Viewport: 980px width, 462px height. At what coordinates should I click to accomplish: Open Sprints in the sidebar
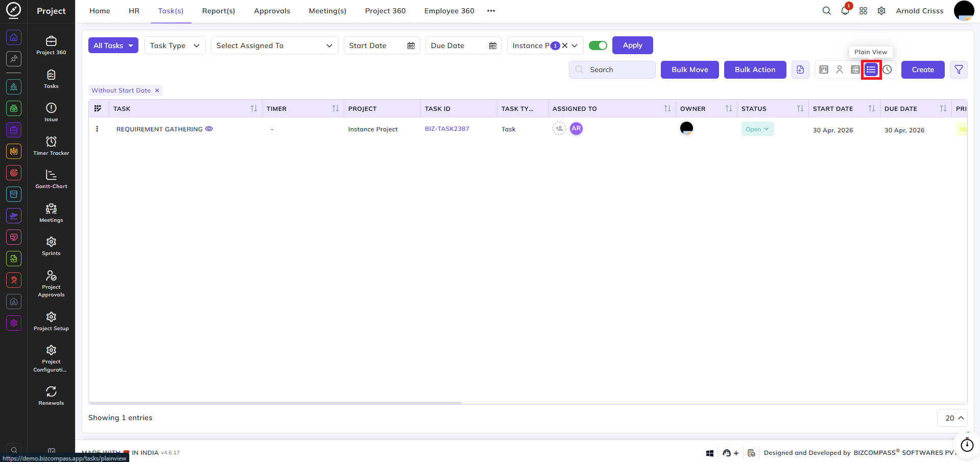click(51, 246)
